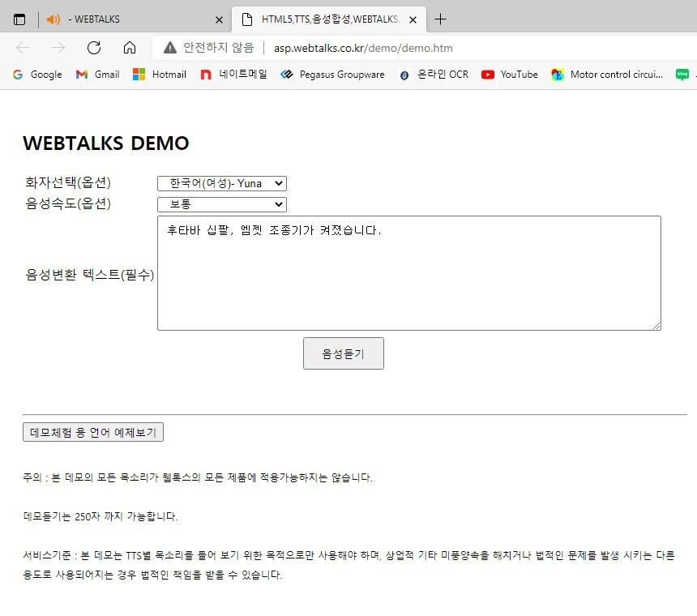Viewport: 697px width, 616px height.
Task: Open the Pegasus Groupware bookmark
Action: point(332,75)
